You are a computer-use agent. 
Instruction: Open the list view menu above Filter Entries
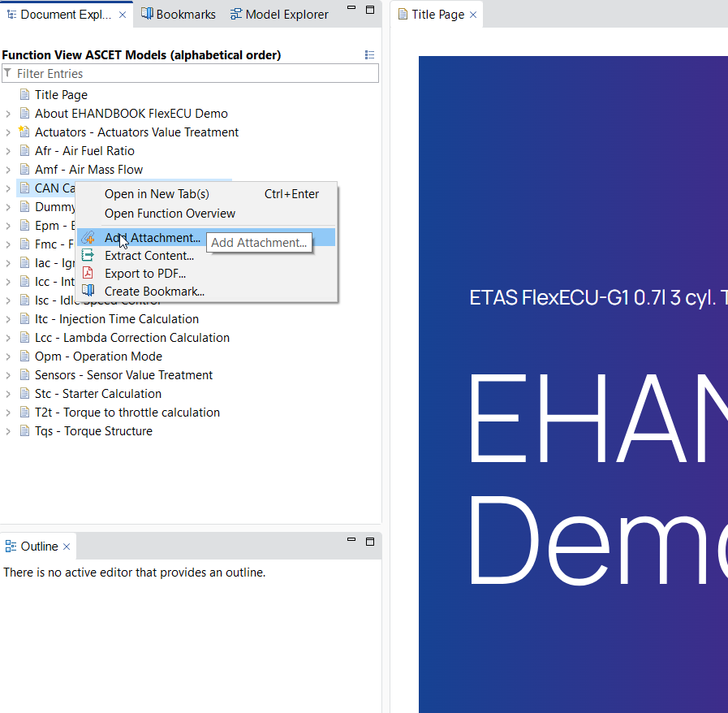tap(369, 54)
